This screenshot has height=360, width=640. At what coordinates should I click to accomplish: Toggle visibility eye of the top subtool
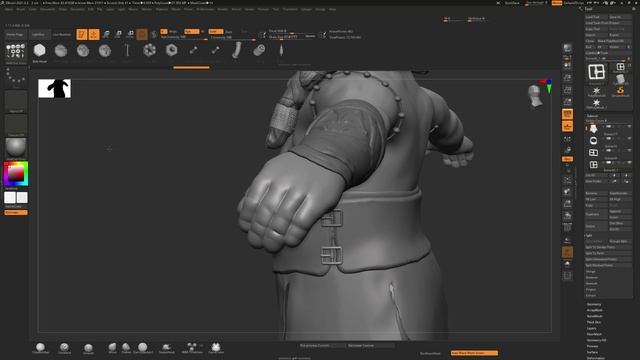[629, 127]
